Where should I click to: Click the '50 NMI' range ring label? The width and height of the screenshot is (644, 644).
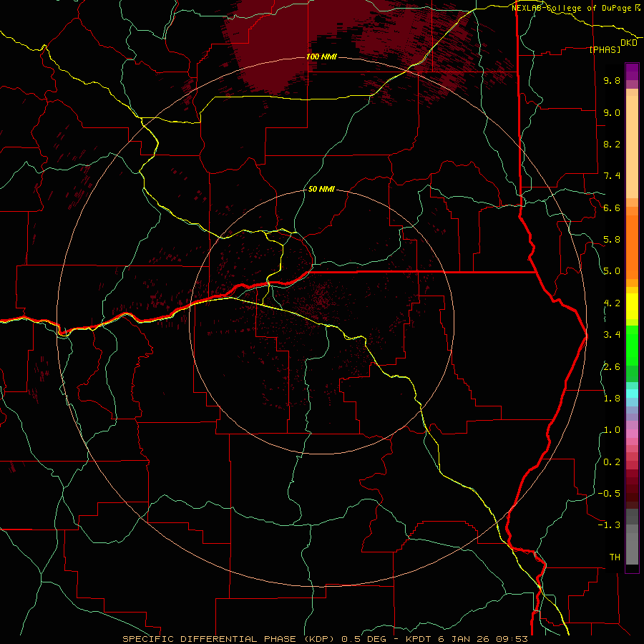click(x=321, y=190)
